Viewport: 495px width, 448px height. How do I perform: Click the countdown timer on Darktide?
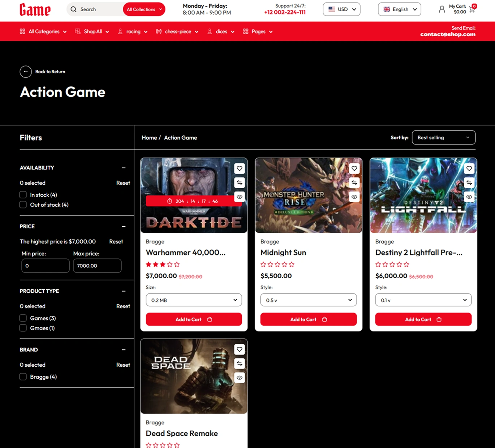tap(194, 201)
